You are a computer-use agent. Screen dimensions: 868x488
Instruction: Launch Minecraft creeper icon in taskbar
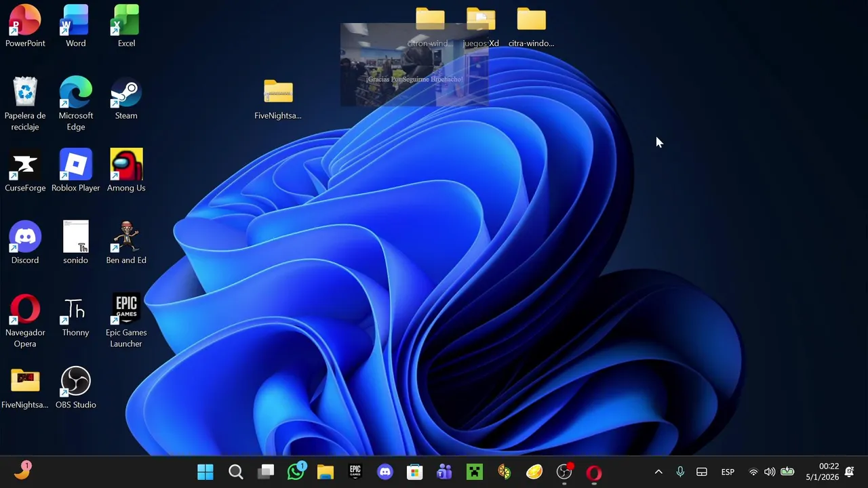[x=475, y=472]
